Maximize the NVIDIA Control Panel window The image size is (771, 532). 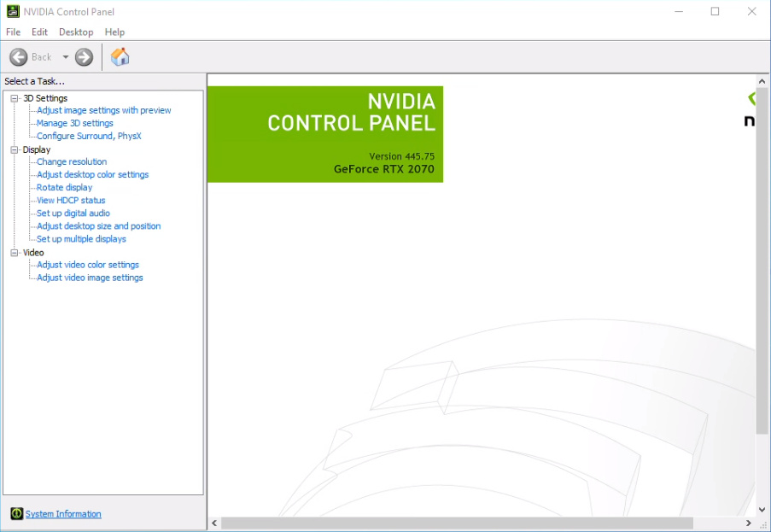(715, 11)
